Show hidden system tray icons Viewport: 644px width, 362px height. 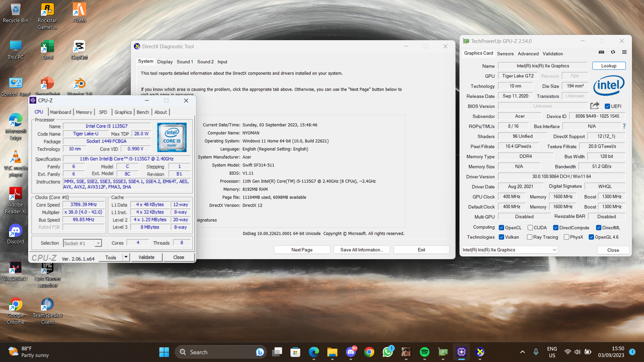[522, 352]
